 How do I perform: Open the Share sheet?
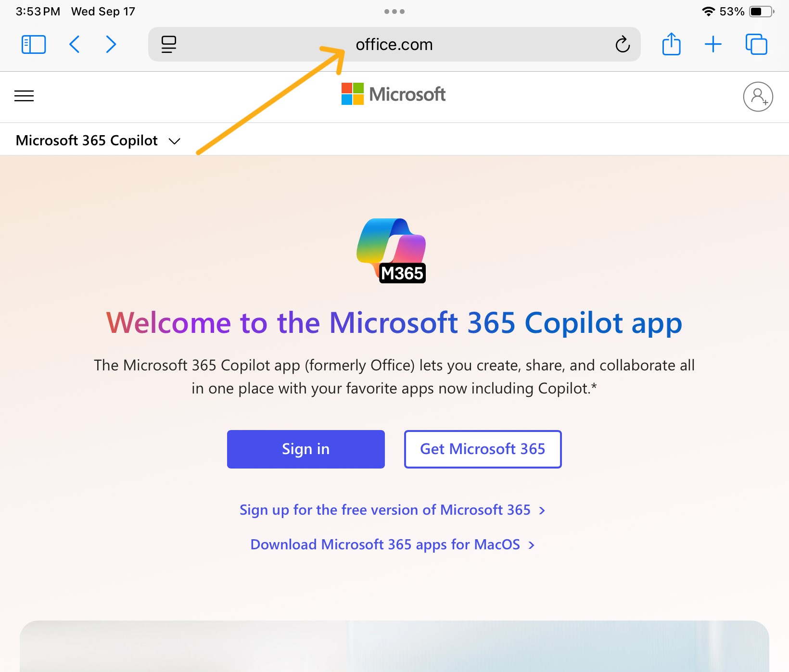[672, 44]
